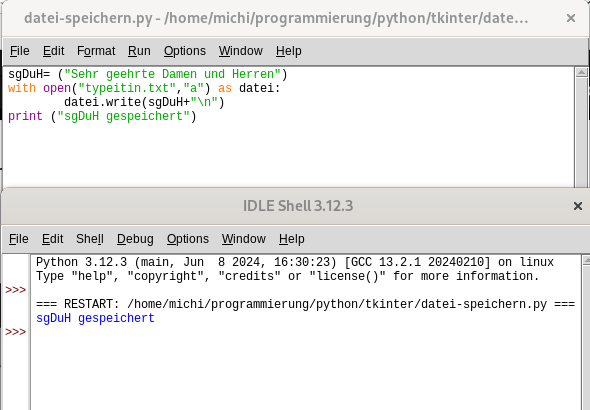Click the last >>> prompt in shell
The width and height of the screenshot is (590, 410).
tap(15, 332)
